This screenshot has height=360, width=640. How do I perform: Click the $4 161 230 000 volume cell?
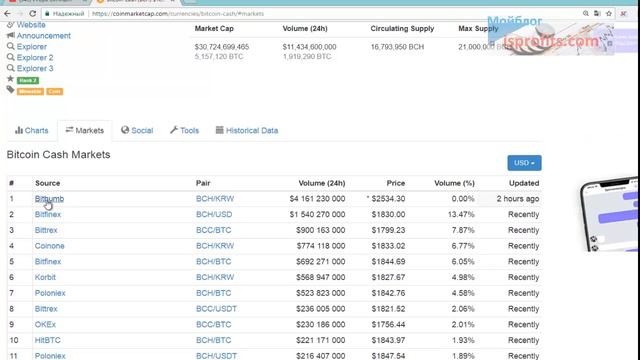(317, 199)
